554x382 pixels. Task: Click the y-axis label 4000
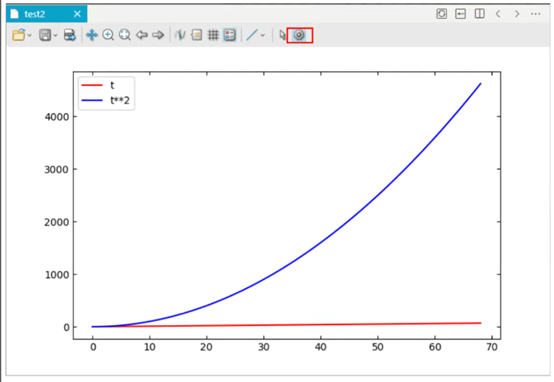57,117
